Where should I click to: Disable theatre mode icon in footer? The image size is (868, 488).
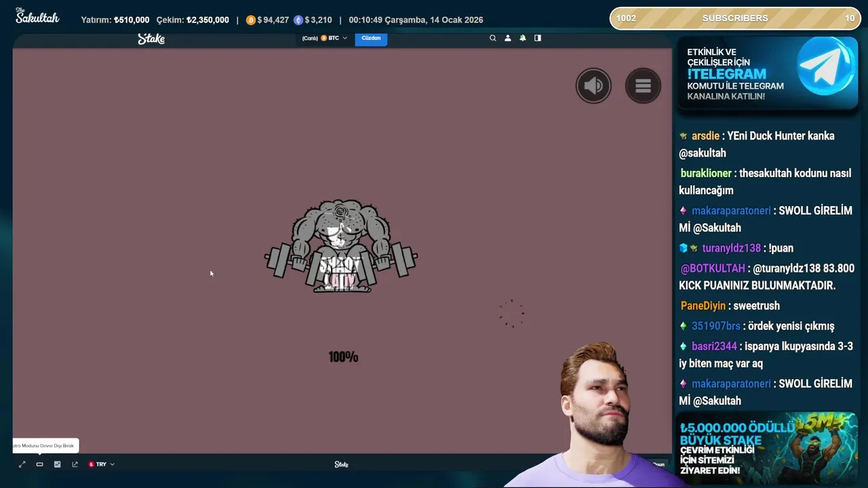point(39,464)
